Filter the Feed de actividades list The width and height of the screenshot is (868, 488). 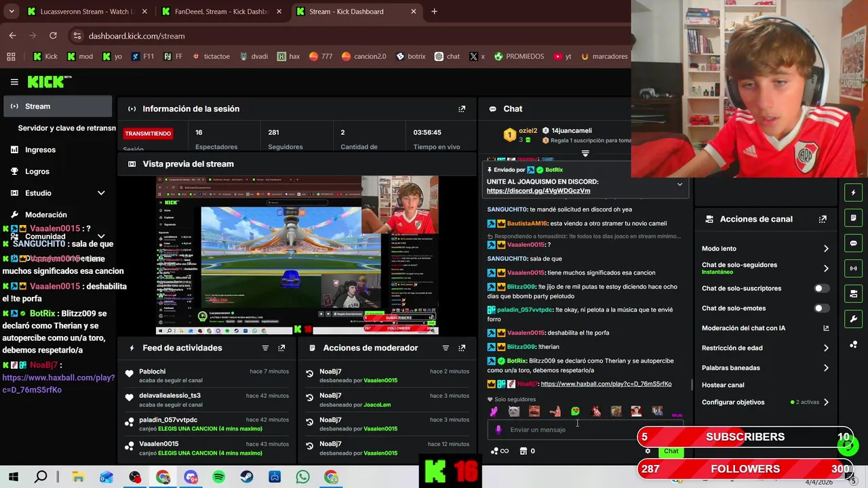coord(265,348)
